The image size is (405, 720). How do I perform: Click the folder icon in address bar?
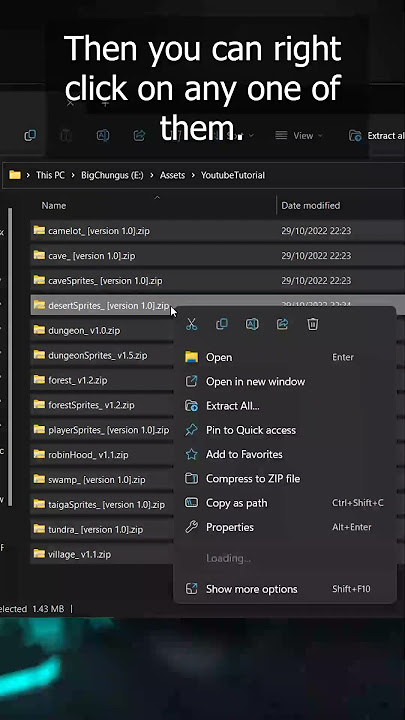pos(15,175)
